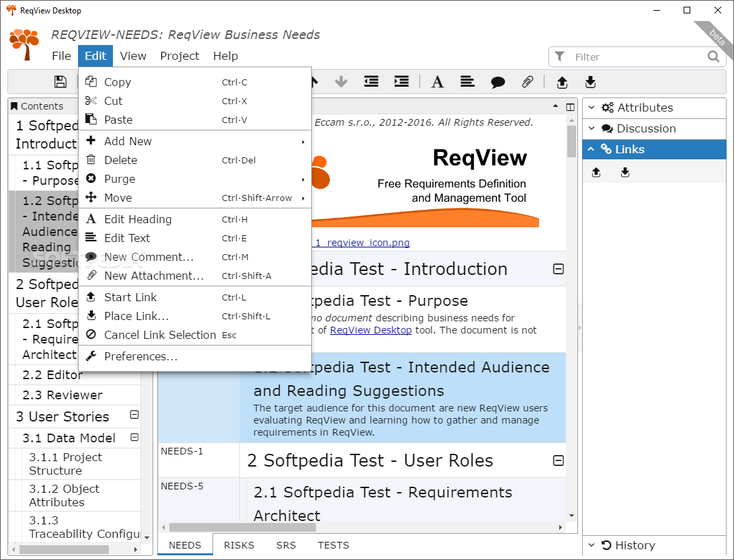
Task: Click the outdent toolbar icon
Action: [371, 82]
